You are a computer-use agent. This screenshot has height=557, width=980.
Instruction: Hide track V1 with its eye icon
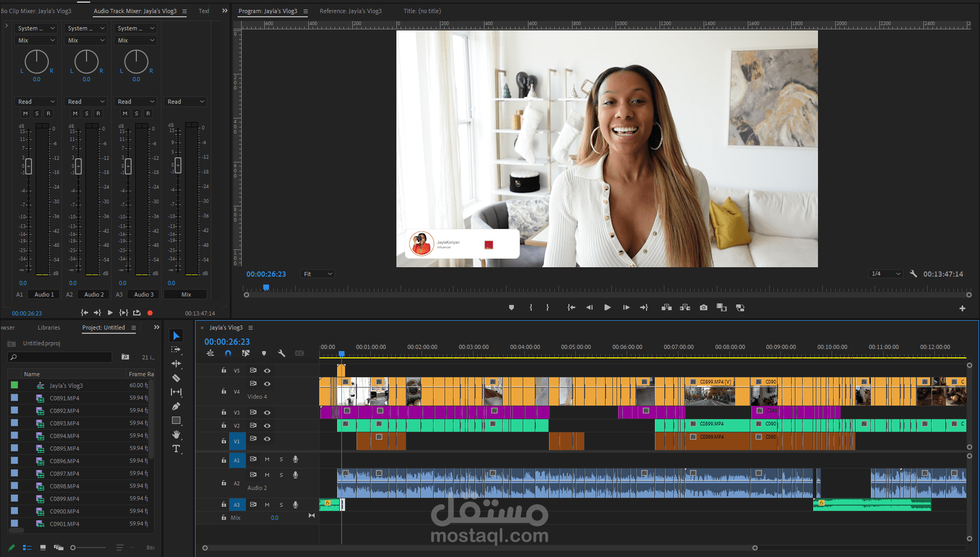pyautogui.click(x=267, y=439)
